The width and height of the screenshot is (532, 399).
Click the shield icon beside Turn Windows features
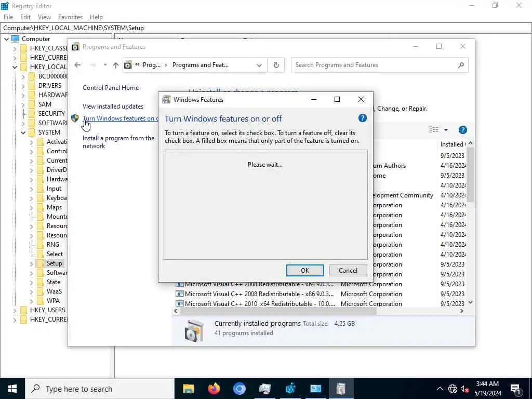point(75,118)
